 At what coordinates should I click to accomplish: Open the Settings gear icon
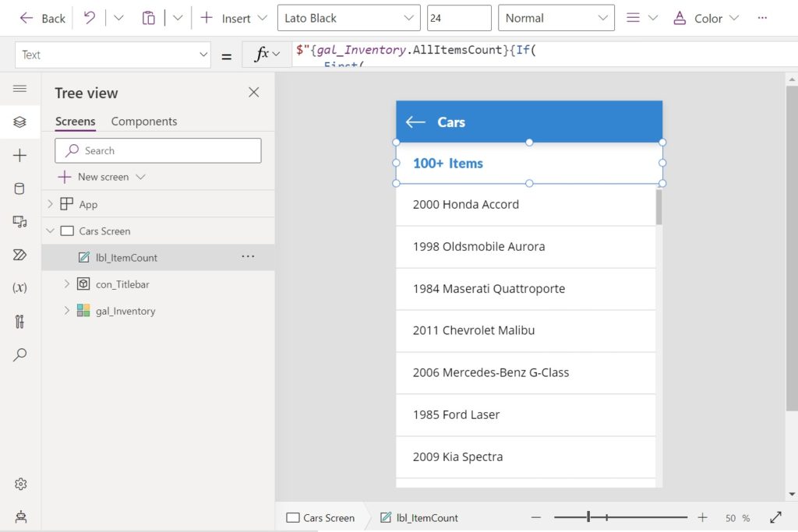[x=20, y=484]
